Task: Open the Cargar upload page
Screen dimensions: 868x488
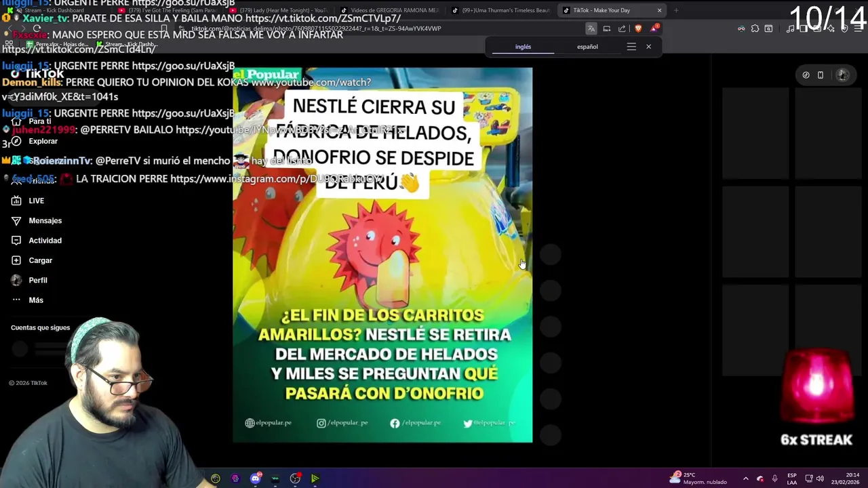Action: 33,260
